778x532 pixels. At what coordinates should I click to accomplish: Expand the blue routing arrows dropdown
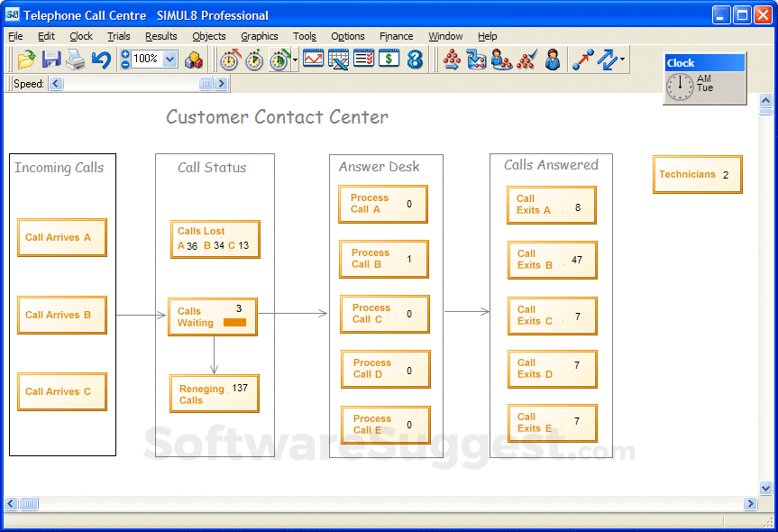[622, 60]
